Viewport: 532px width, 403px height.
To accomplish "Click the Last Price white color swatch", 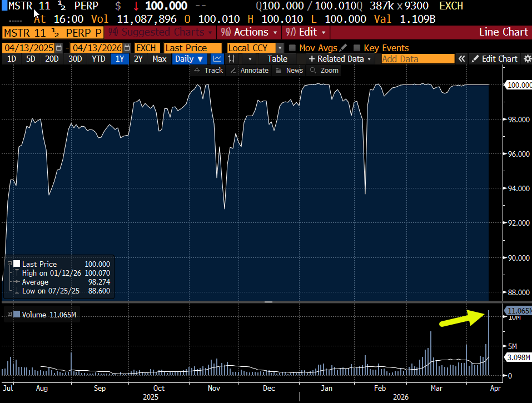I will click(x=17, y=264).
